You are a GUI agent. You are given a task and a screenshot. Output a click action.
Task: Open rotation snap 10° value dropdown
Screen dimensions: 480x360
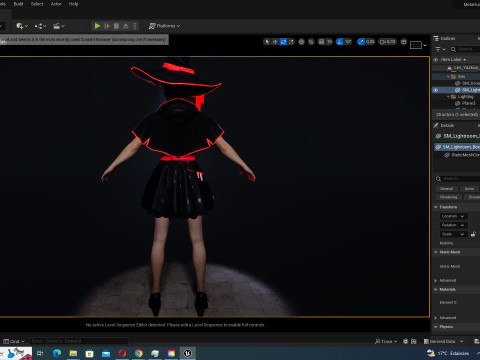click(x=348, y=42)
